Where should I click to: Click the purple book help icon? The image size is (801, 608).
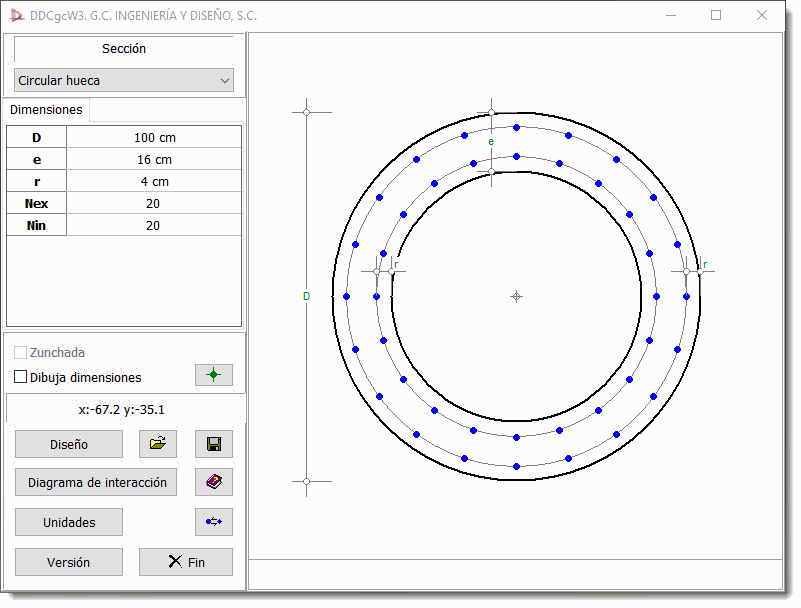(x=214, y=482)
